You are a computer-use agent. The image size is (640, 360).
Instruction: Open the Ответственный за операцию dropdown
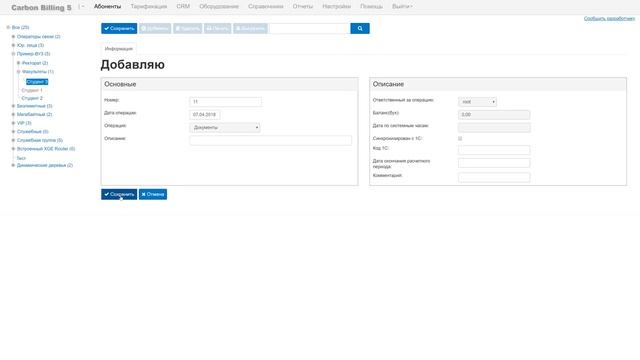(x=477, y=102)
